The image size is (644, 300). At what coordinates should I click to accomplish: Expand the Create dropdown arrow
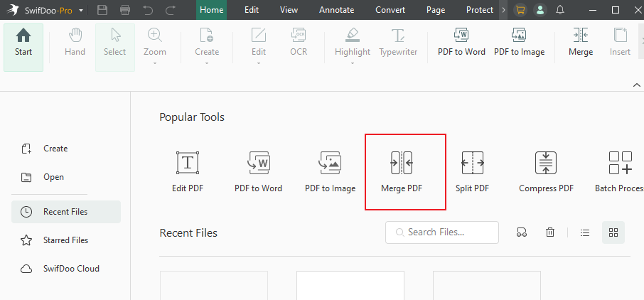[207, 63]
